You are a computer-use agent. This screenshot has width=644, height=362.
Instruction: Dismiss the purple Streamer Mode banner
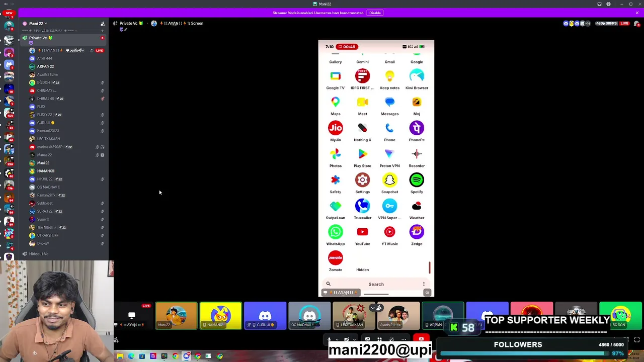[637, 13]
